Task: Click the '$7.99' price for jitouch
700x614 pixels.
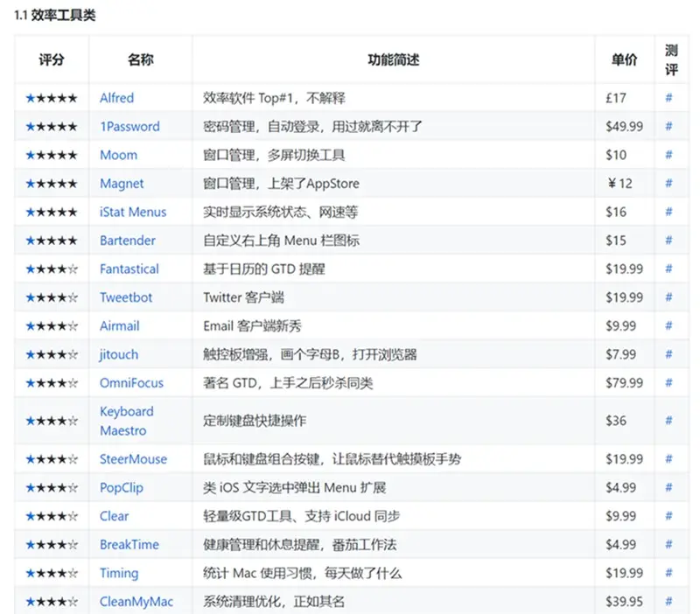Action: (x=620, y=355)
